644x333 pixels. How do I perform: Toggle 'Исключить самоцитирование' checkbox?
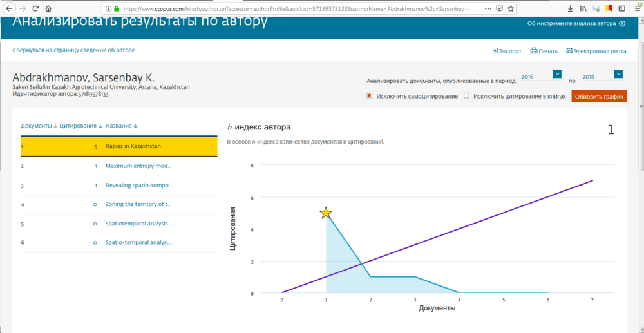(369, 96)
